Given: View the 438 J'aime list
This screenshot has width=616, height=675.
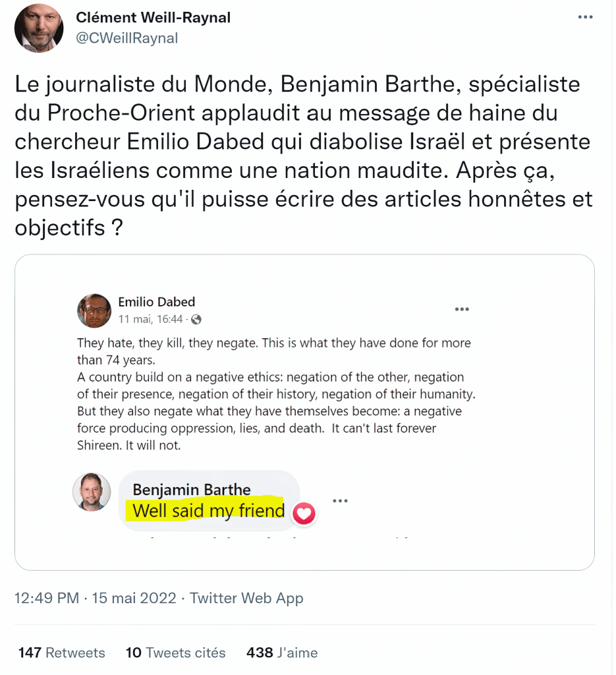Looking at the screenshot, I should pos(282,653).
